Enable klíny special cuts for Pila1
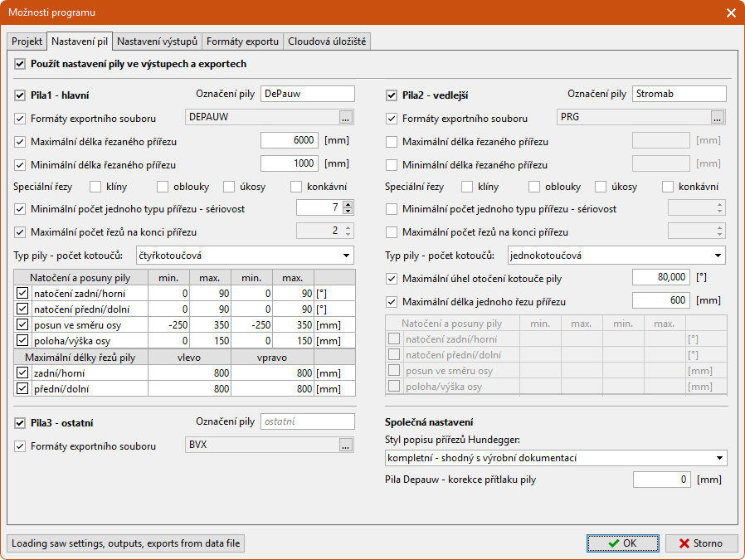745x560 pixels. (95, 187)
